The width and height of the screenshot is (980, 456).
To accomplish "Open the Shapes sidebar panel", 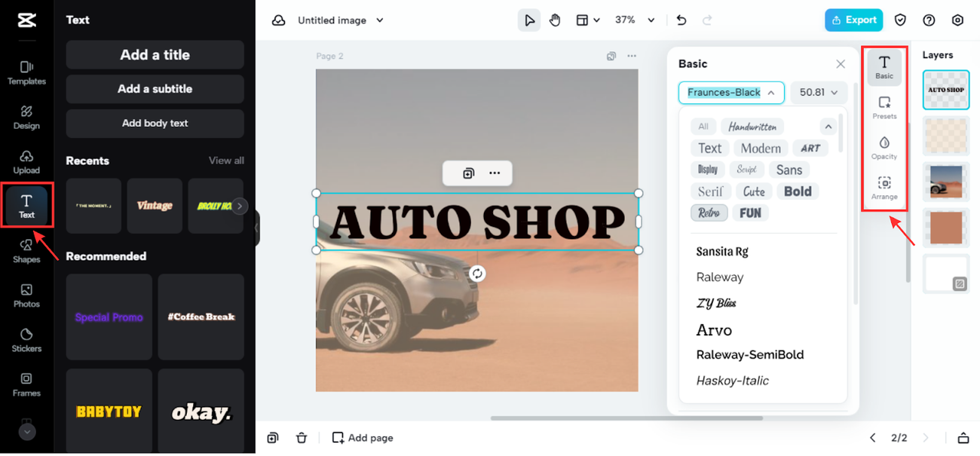I will (x=27, y=251).
